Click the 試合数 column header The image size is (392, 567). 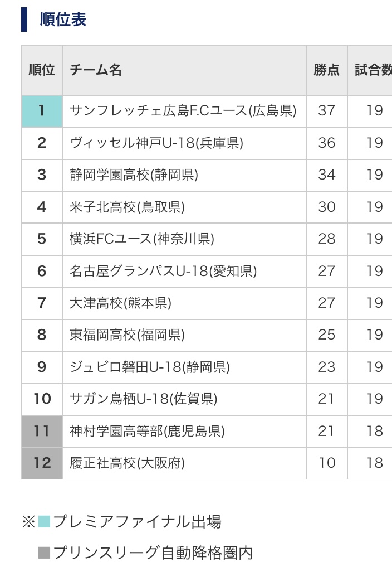(373, 70)
